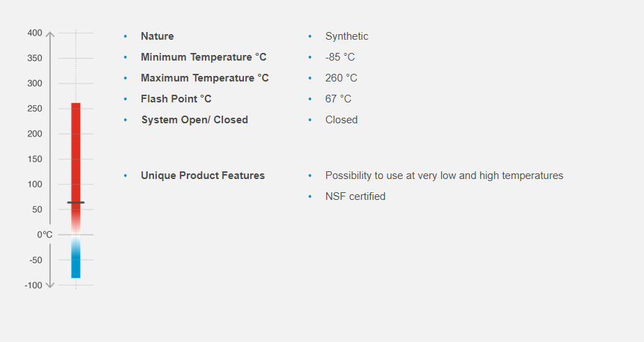Click the System Open/ Closed label
Viewport: 644px width, 342px height.
pyautogui.click(x=194, y=120)
